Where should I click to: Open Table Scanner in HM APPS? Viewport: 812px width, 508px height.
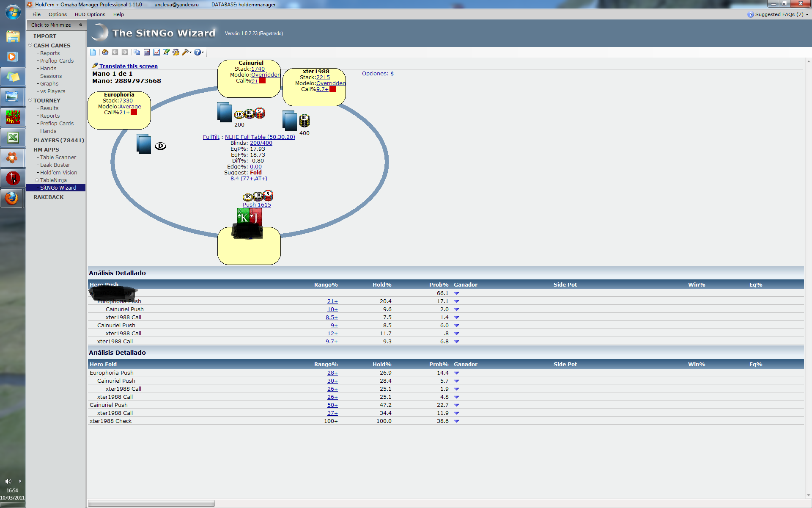point(58,157)
